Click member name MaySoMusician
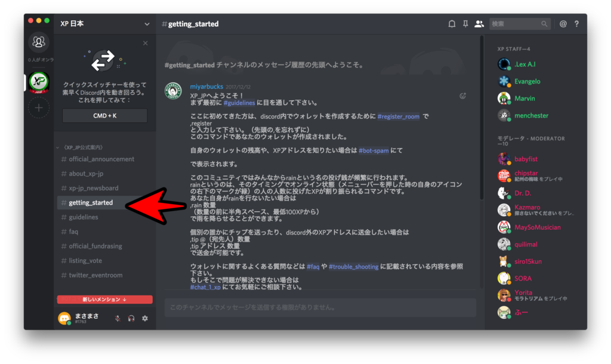This screenshot has height=364, width=611. pos(538,227)
